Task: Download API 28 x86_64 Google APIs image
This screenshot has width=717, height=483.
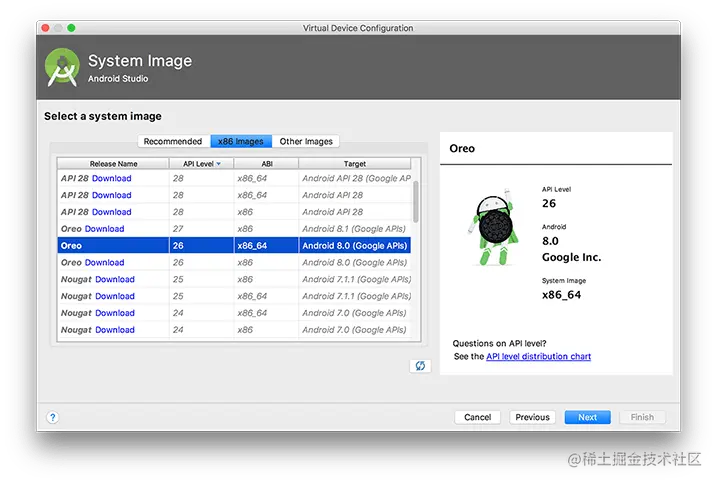Action: [112, 178]
